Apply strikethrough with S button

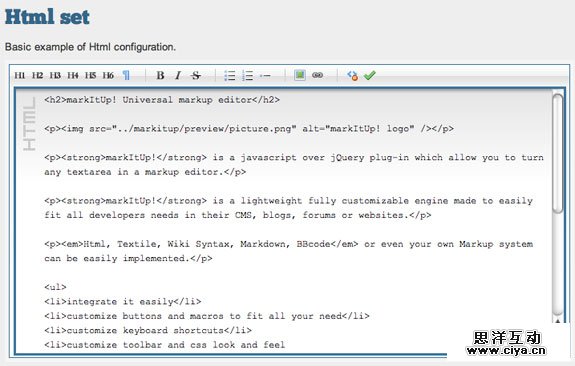(x=196, y=76)
